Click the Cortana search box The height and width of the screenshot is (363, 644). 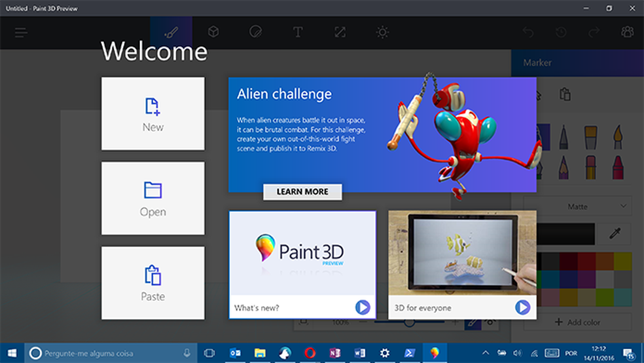111,353
